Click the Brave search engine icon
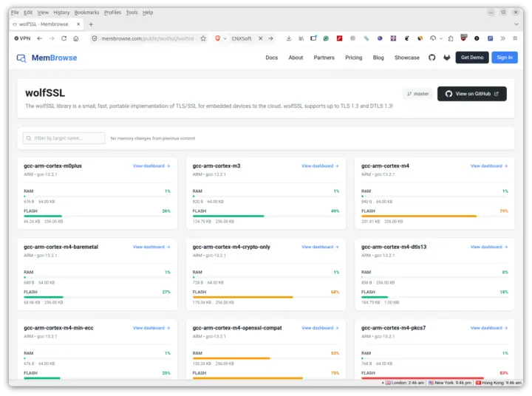 click(218, 38)
